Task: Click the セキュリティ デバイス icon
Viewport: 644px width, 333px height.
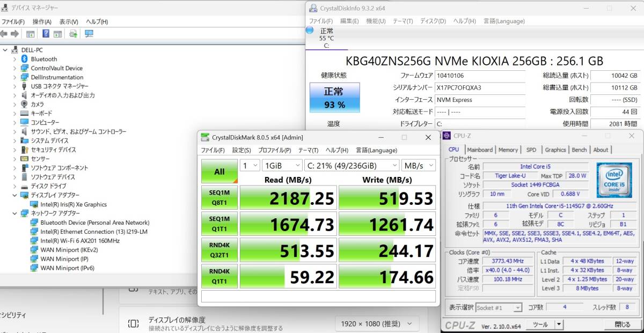Action: (24, 150)
